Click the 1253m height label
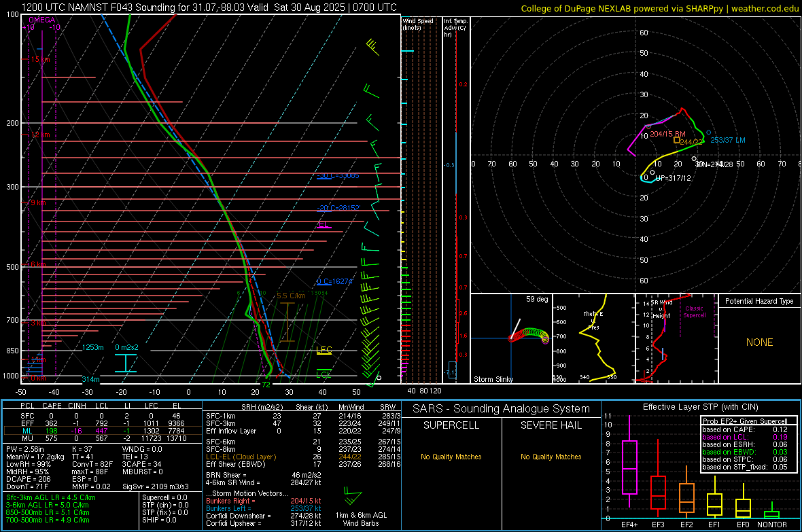 click(92, 347)
